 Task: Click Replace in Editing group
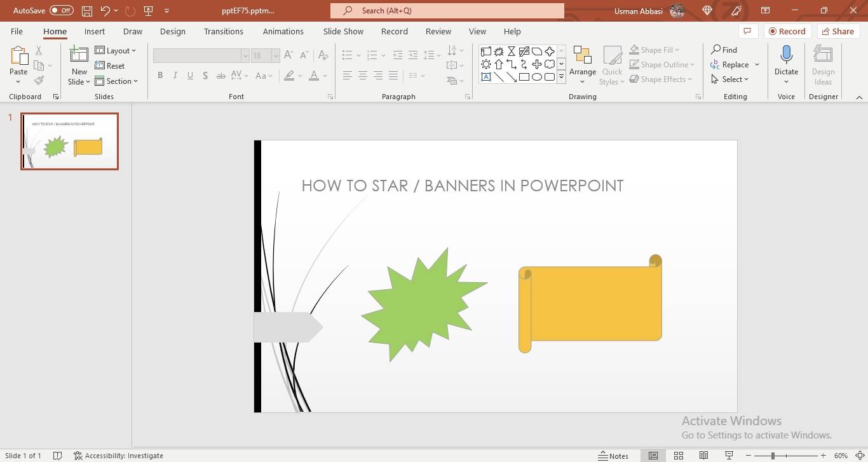click(729, 65)
